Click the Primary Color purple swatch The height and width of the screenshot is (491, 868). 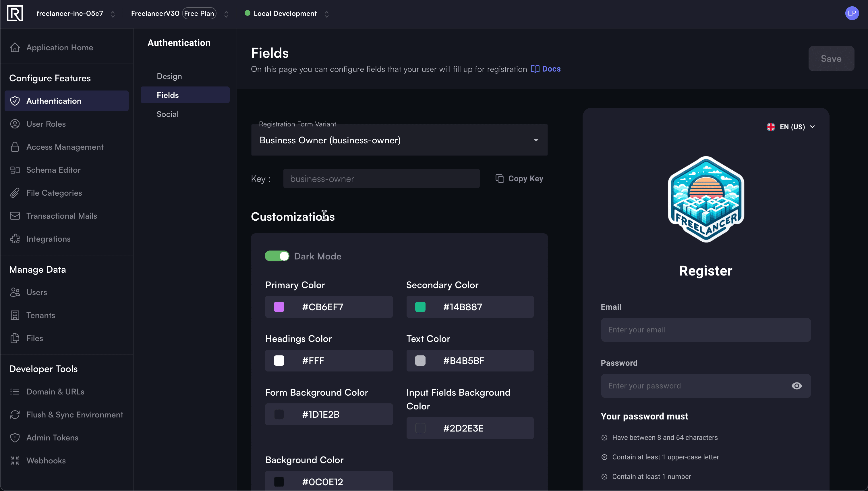click(x=279, y=307)
